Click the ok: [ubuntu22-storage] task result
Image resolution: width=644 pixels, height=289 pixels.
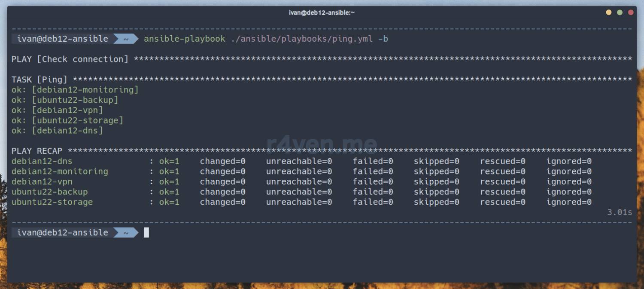[x=67, y=120]
